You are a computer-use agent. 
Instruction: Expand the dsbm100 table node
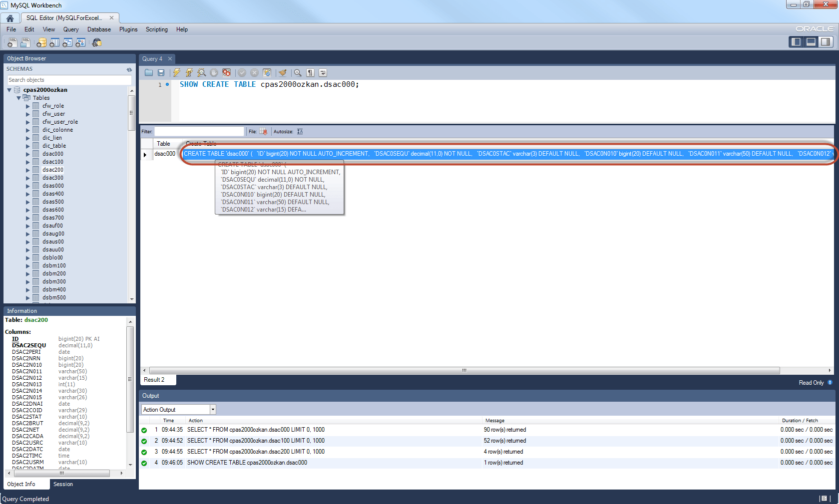28,266
